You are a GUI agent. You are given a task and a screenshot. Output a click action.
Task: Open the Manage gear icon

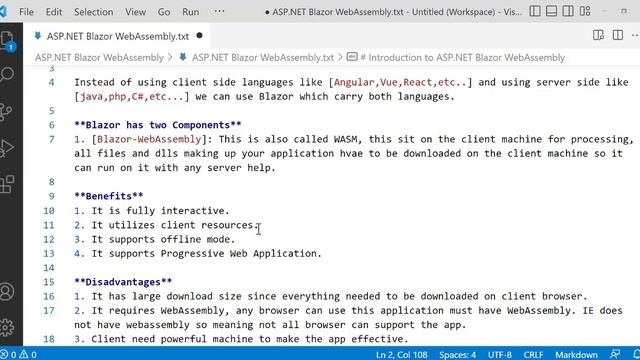[7, 327]
